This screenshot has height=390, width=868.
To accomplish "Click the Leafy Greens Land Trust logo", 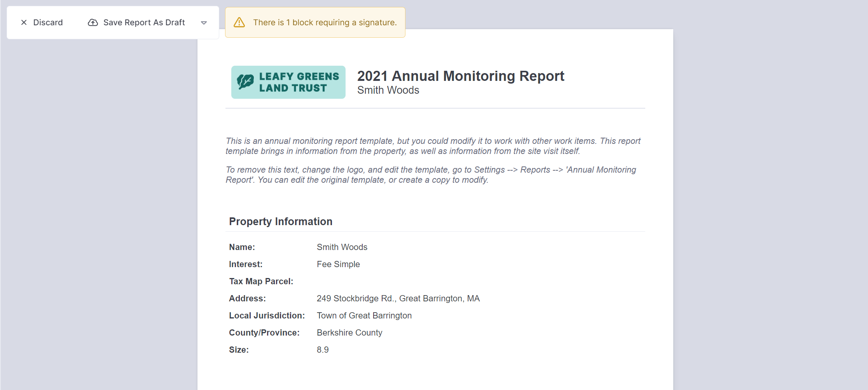I will [288, 82].
